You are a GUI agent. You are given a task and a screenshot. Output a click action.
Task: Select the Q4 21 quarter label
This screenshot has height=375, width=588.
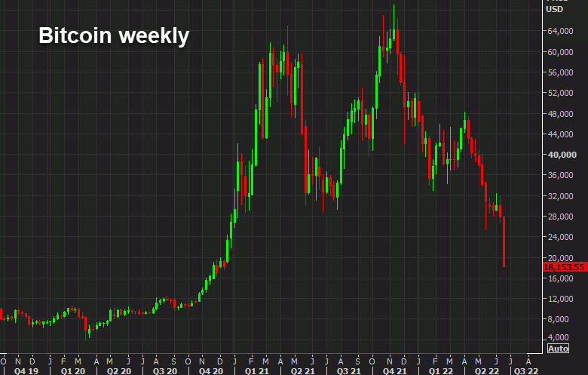395,371
